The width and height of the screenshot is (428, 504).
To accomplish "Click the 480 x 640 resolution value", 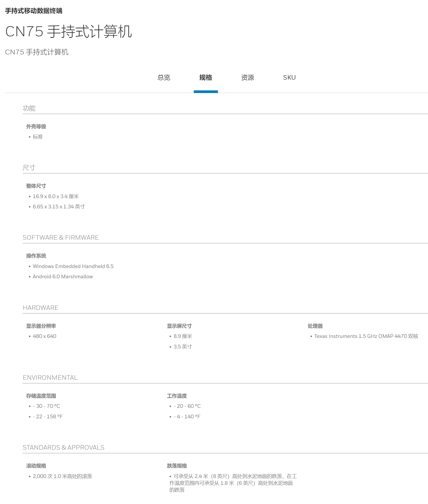I will [x=44, y=336].
